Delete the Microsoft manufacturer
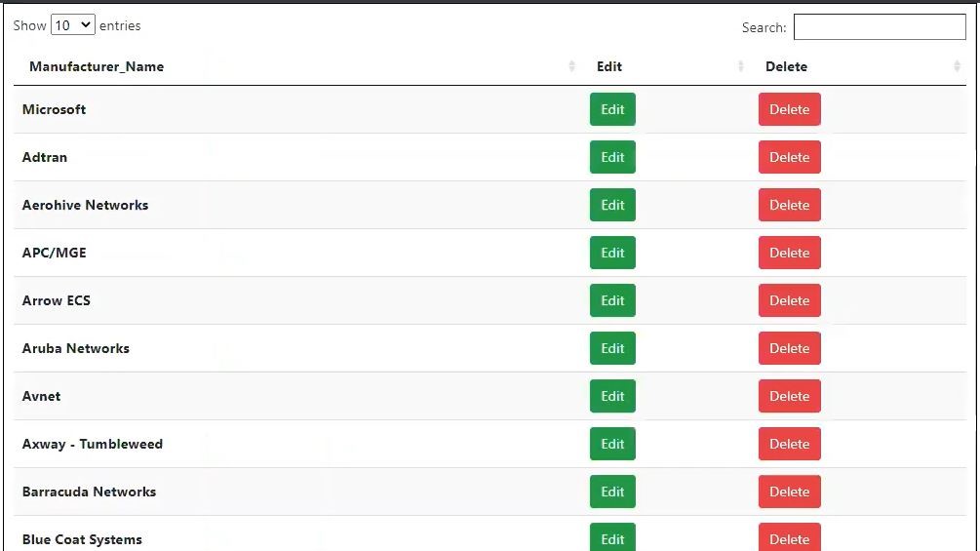This screenshot has height=551, width=980. coord(789,109)
